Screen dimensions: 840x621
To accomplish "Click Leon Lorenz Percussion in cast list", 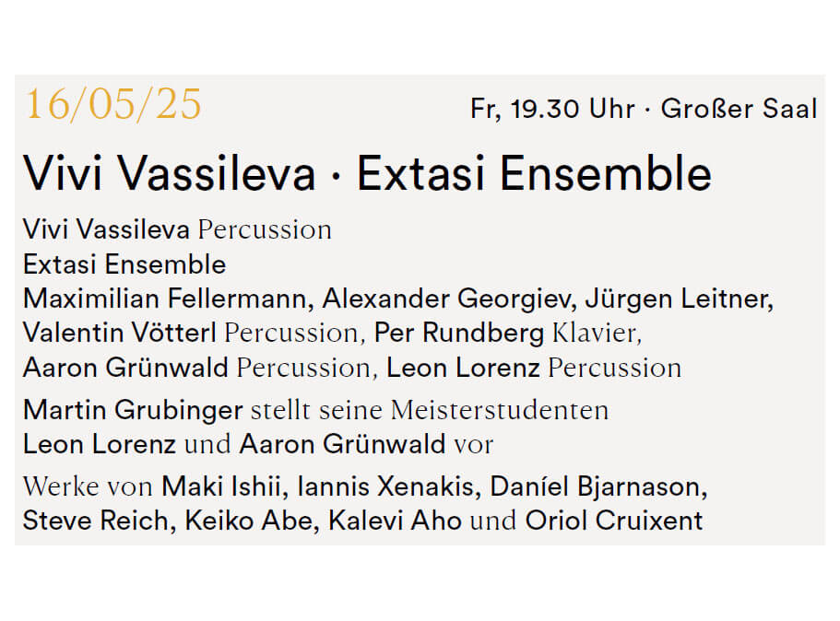I will coord(534,368).
